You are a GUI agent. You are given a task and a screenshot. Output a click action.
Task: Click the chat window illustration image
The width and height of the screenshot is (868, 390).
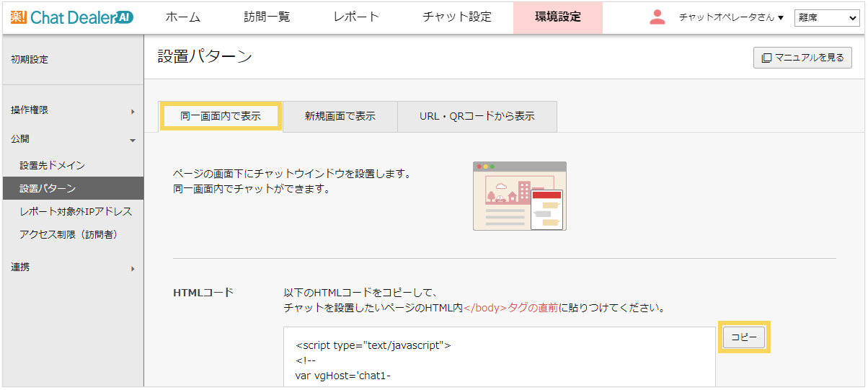click(x=519, y=196)
